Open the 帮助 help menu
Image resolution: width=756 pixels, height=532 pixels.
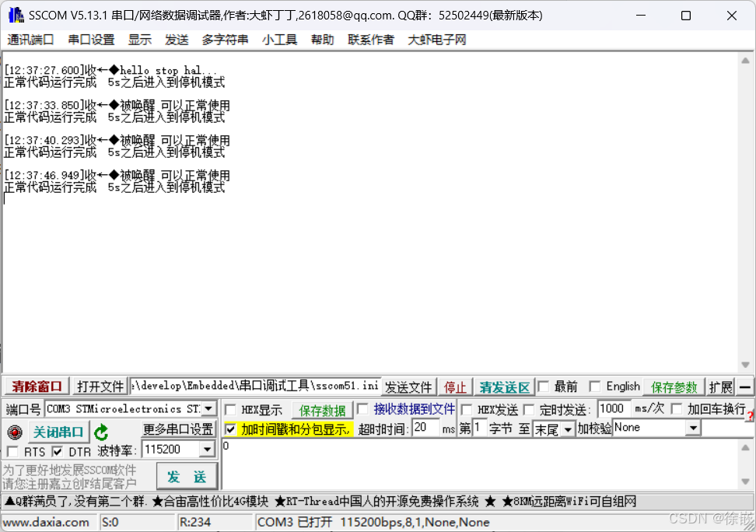(322, 40)
